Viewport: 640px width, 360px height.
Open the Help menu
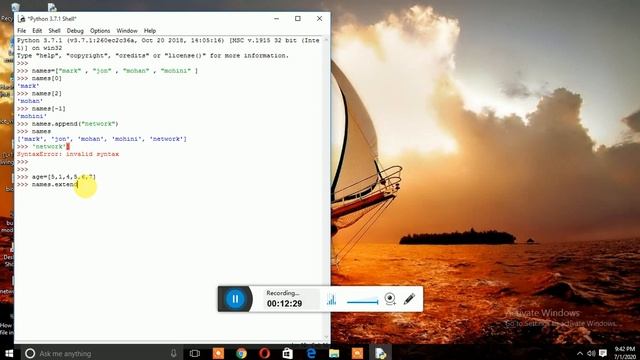coord(150,31)
